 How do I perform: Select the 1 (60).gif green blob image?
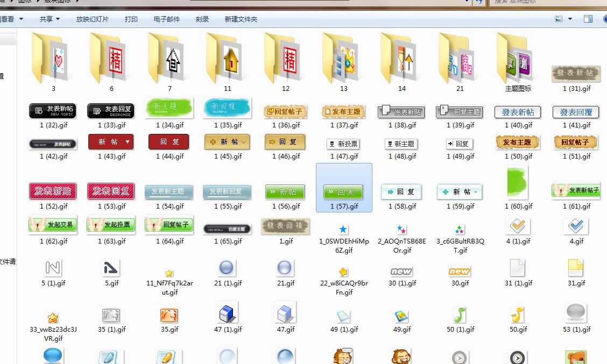pyautogui.click(x=518, y=182)
